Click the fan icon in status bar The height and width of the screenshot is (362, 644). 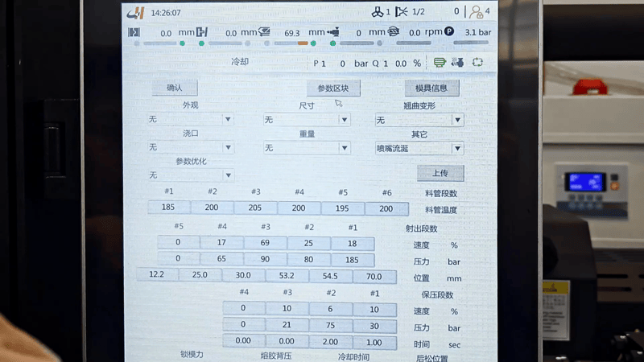[x=377, y=12]
